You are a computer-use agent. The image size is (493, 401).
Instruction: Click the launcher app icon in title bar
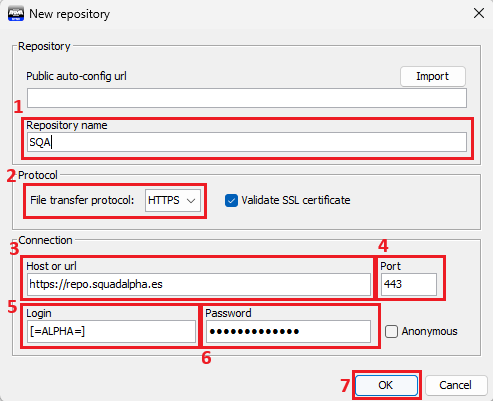[x=16, y=14]
